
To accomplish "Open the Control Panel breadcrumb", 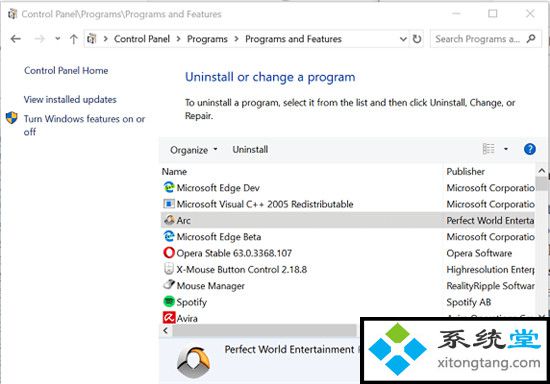I will (142, 39).
